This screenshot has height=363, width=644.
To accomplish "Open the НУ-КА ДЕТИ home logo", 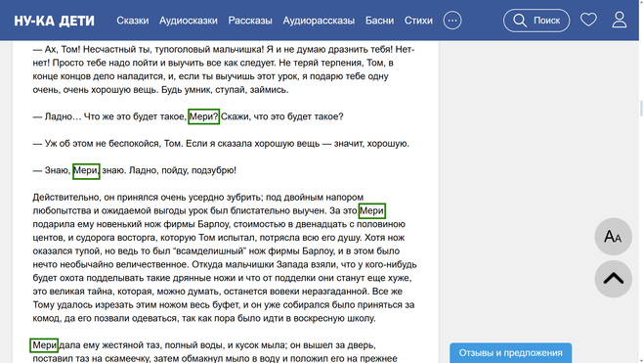I will (x=54, y=21).
